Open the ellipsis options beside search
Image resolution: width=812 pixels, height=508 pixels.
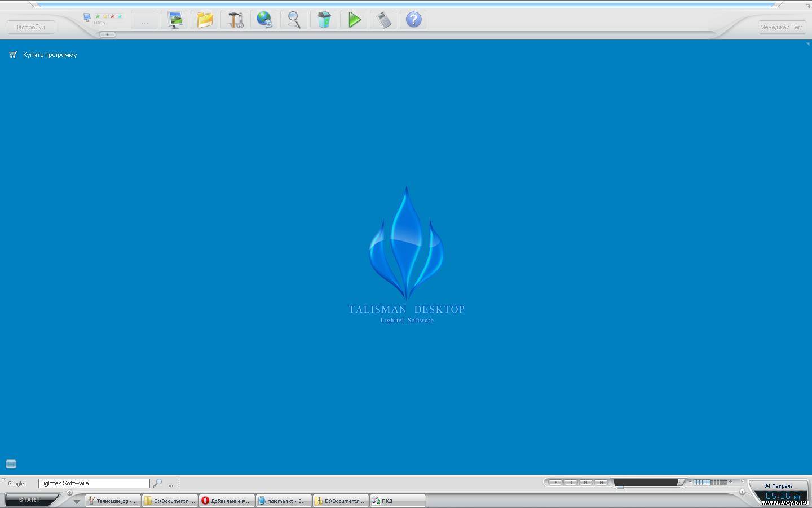(171, 484)
